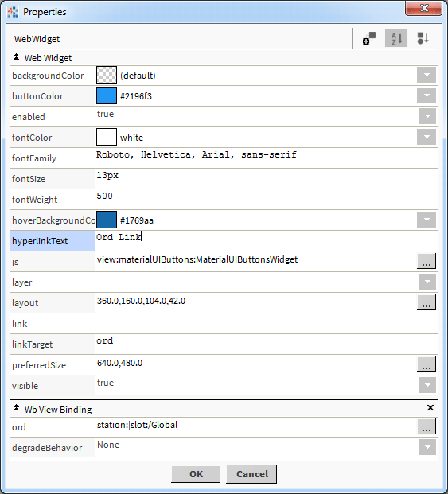
Task: Open the backgroundColor dropdown arrow
Action: point(427,75)
